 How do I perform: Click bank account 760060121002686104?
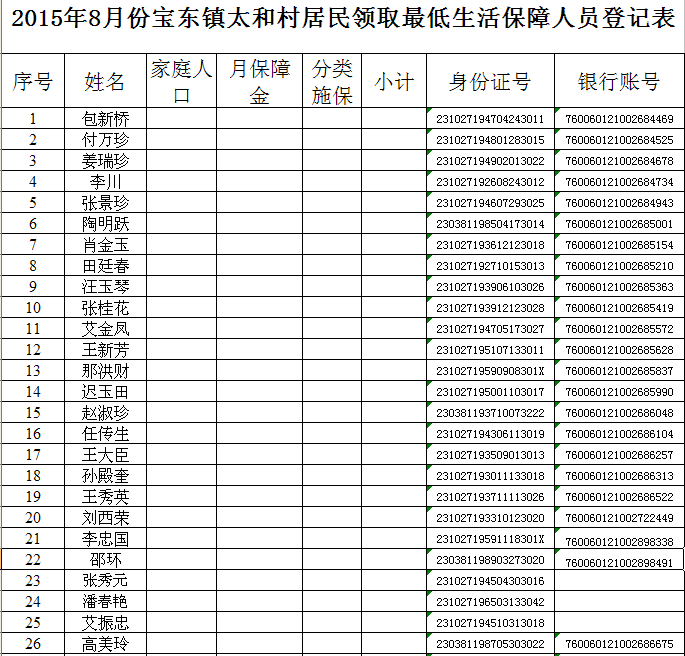[619, 434]
